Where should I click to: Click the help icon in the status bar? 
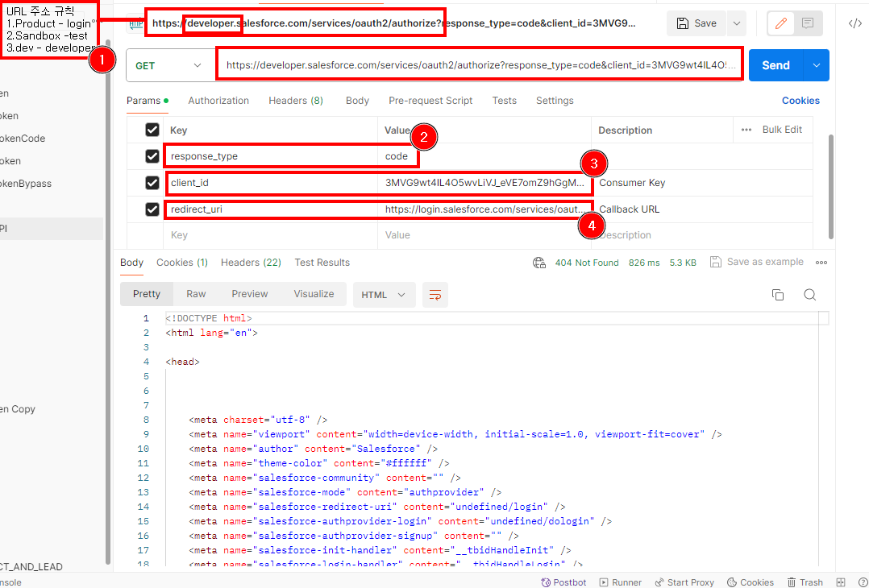click(x=863, y=582)
